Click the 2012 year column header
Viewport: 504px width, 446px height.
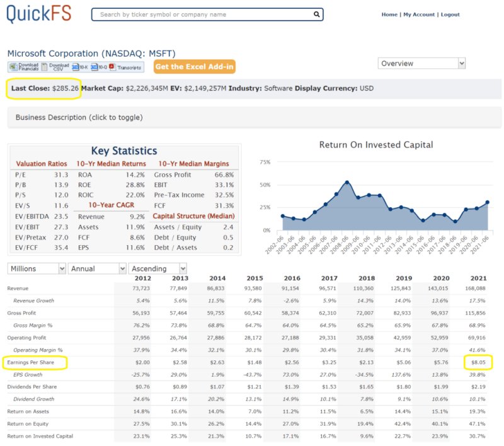pos(143,278)
